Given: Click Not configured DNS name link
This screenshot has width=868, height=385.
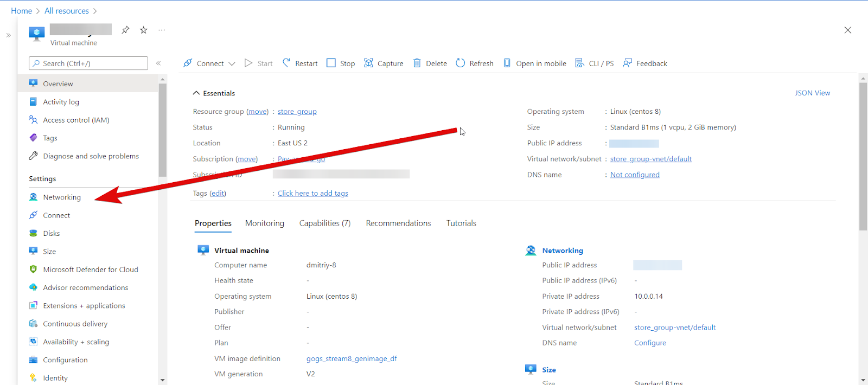Looking at the screenshot, I should (x=635, y=175).
